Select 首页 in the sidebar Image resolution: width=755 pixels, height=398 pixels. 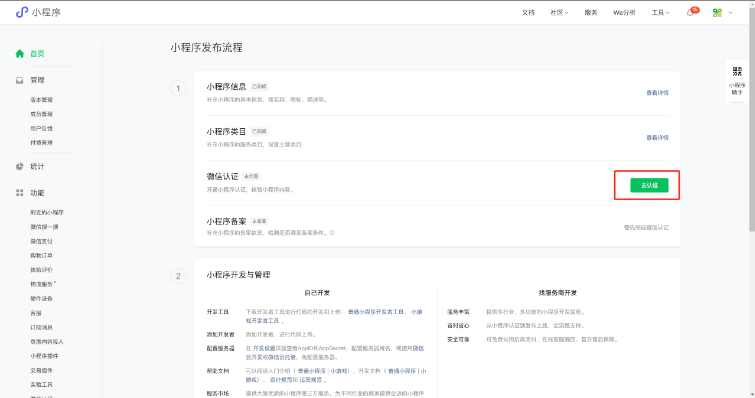37,53
